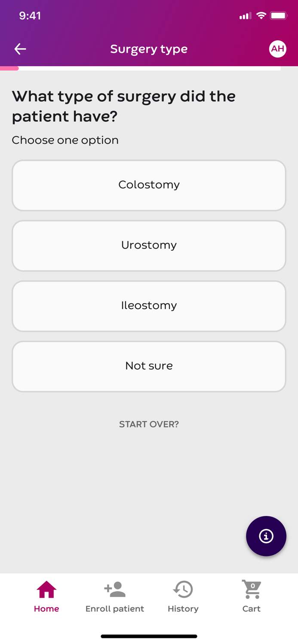Open the shopping Cart
This screenshot has width=298, height=644.
coord(251,590)
